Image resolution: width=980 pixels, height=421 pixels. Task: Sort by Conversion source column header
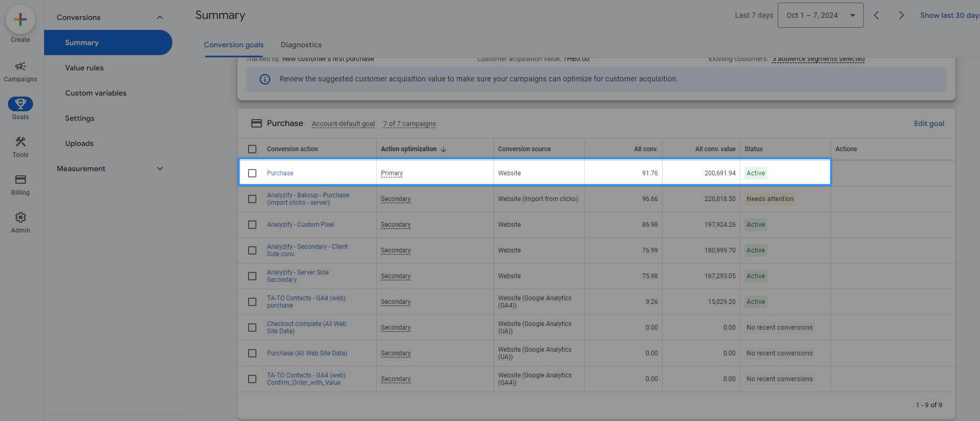point(524,149)
